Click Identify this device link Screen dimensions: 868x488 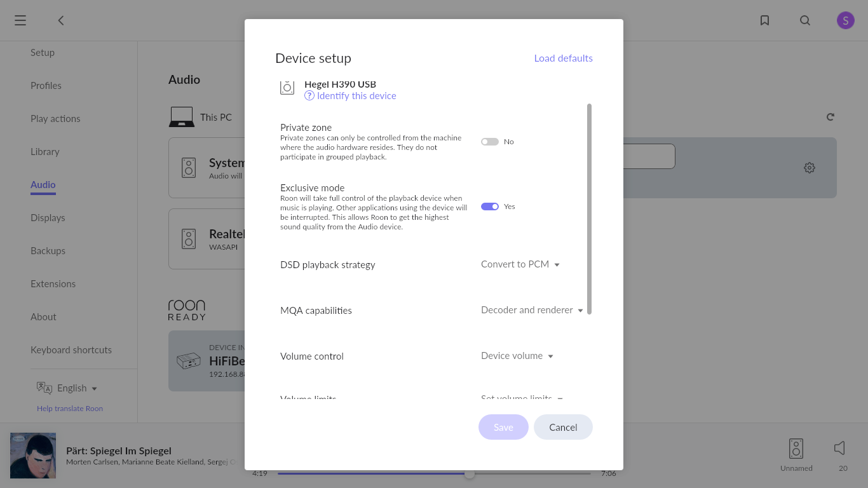coord(356,96)
